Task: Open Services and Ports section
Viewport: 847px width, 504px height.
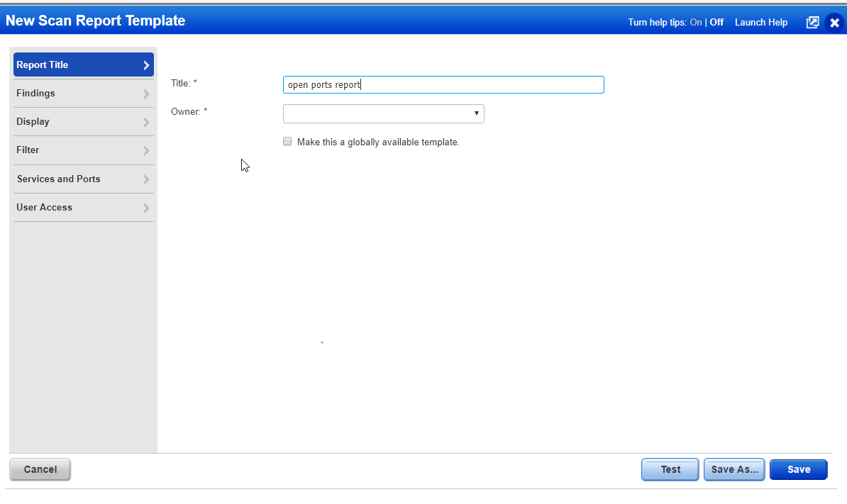Action: click(84, 179)
